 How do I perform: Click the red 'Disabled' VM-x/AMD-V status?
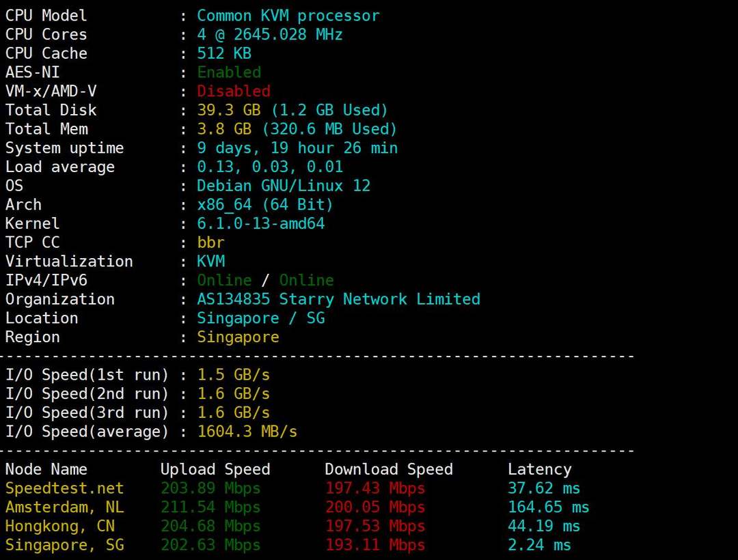(x=234, y=92)
